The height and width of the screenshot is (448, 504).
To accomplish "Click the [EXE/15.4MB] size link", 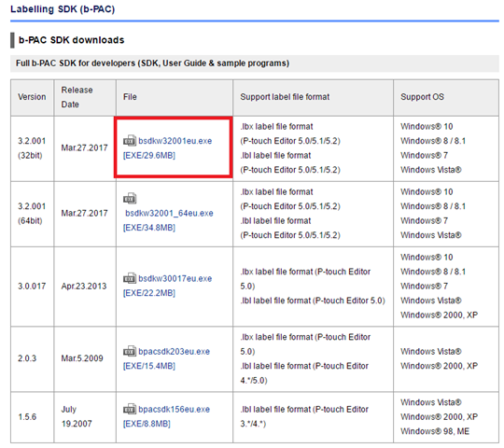I will (x=149, y=366).
